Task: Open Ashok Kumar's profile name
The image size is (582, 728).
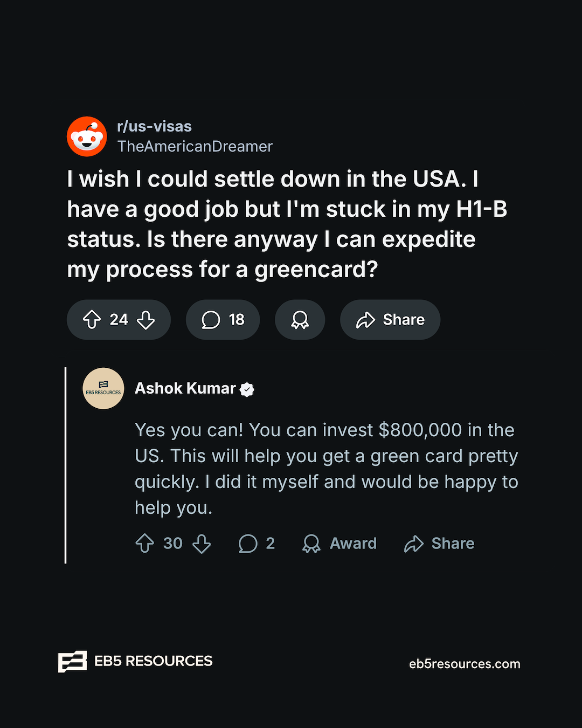Action: [x=185, y=388]
